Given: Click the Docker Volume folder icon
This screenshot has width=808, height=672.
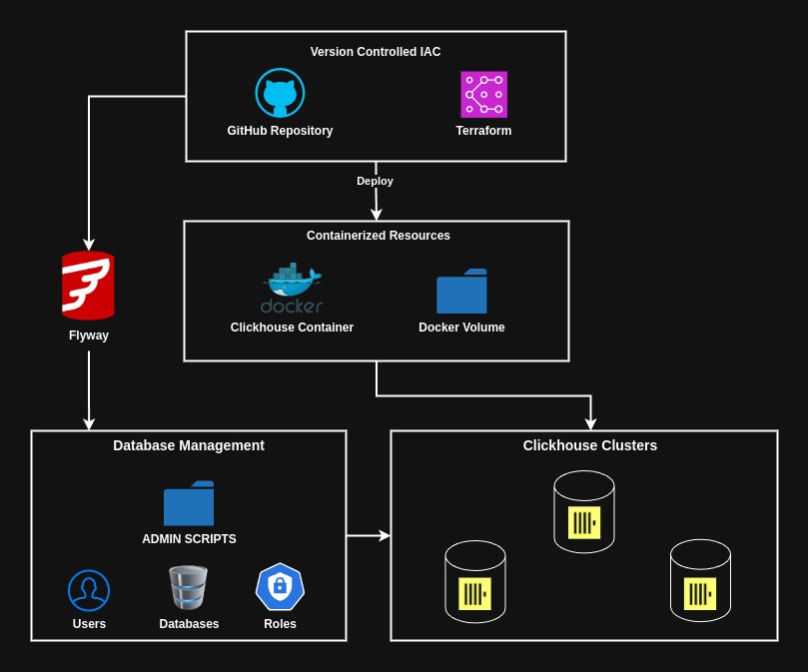Looking at the screenshot, I should pyautogui.click(x=461, y=292).
